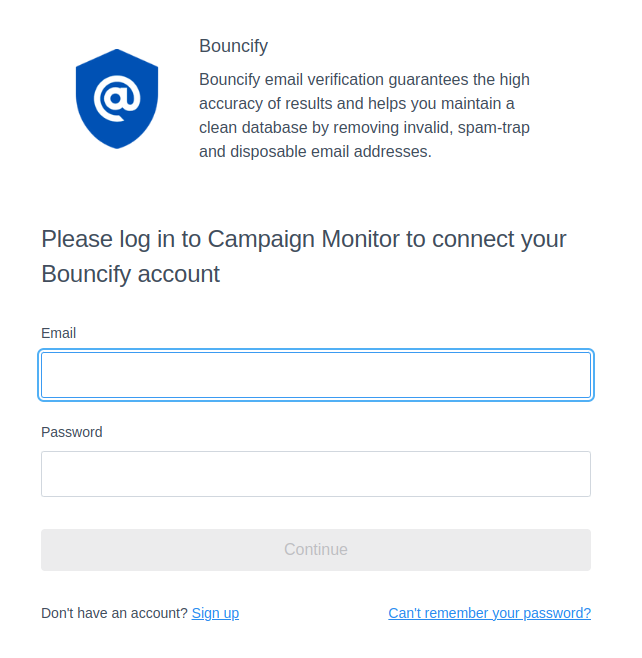
Task: Place cursor in the empty Password box
Action: coord(316,474)
